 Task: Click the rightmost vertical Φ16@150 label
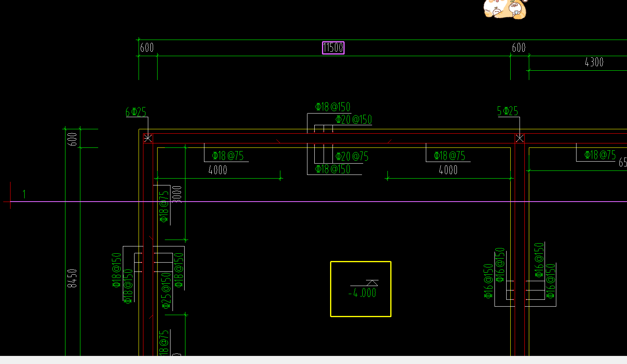(551, 281)
